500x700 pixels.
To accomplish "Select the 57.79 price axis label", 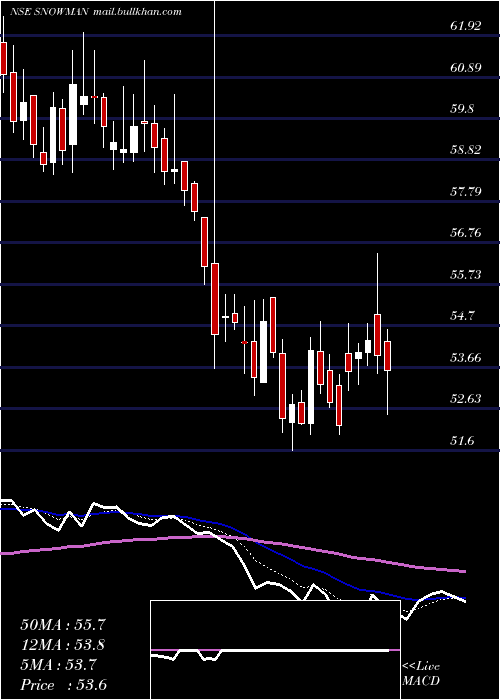I will click(466, 192).
